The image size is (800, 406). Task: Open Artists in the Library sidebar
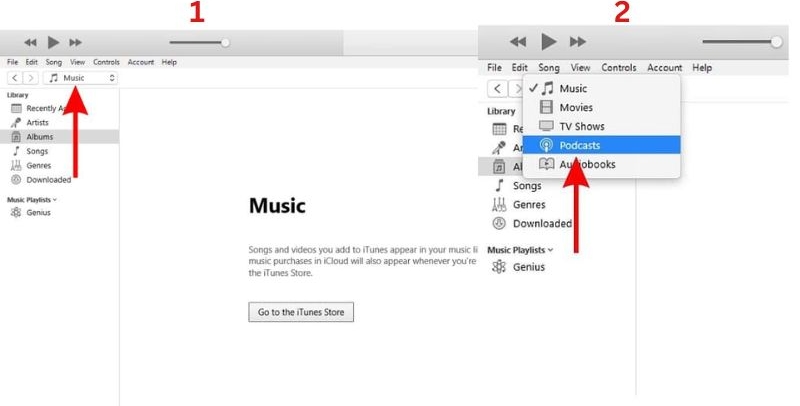click(37, 122)
